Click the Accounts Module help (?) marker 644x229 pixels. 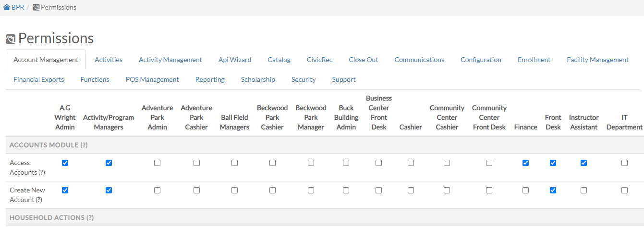(x=84, y=145)
